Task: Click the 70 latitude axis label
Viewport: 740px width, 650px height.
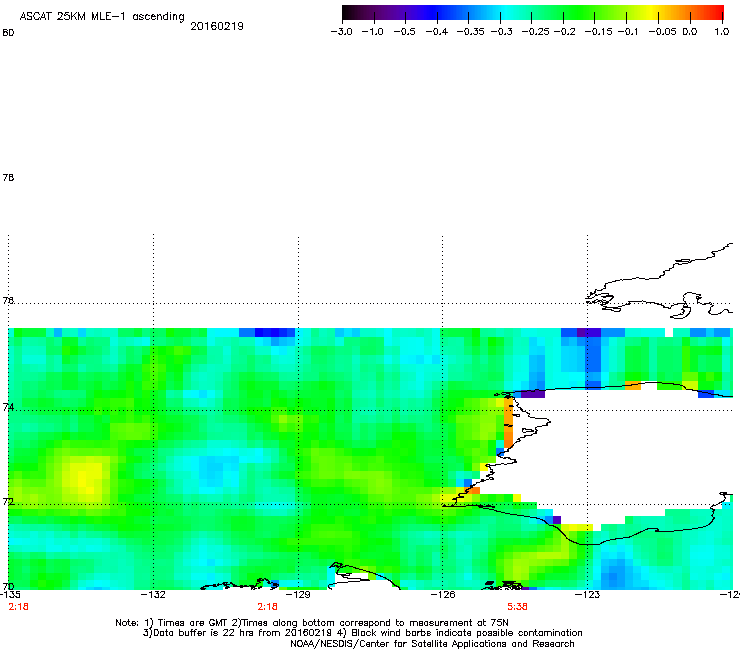Action: tap(8, 587)
